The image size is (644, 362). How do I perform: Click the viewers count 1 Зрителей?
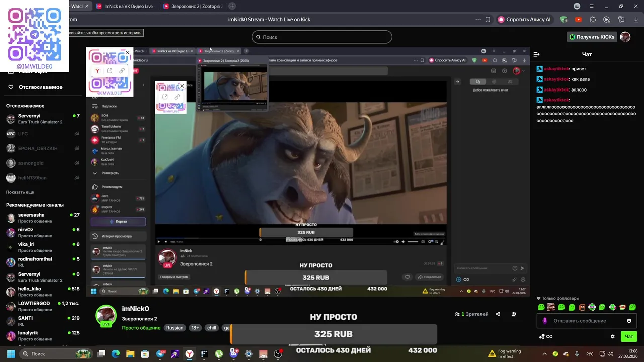point(471,314)
